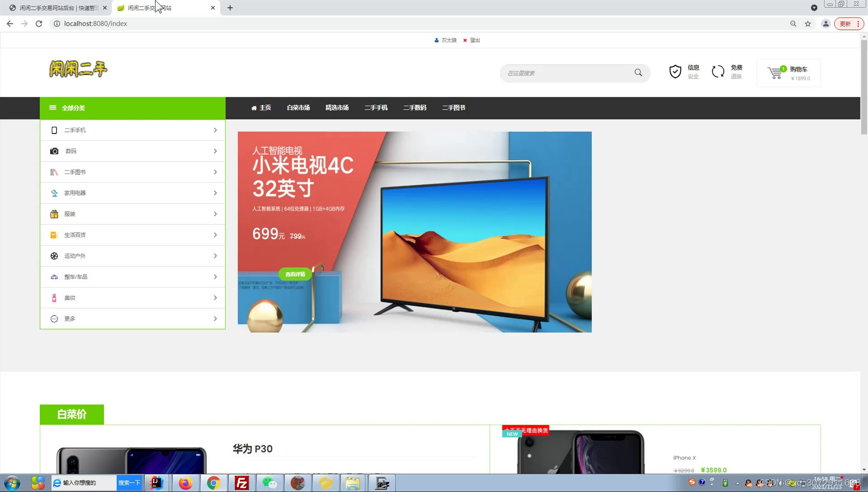The width and height of the screenshot is (868, 492).
Task: Click the clothing icon for 服装
Action: coord(54,214)
